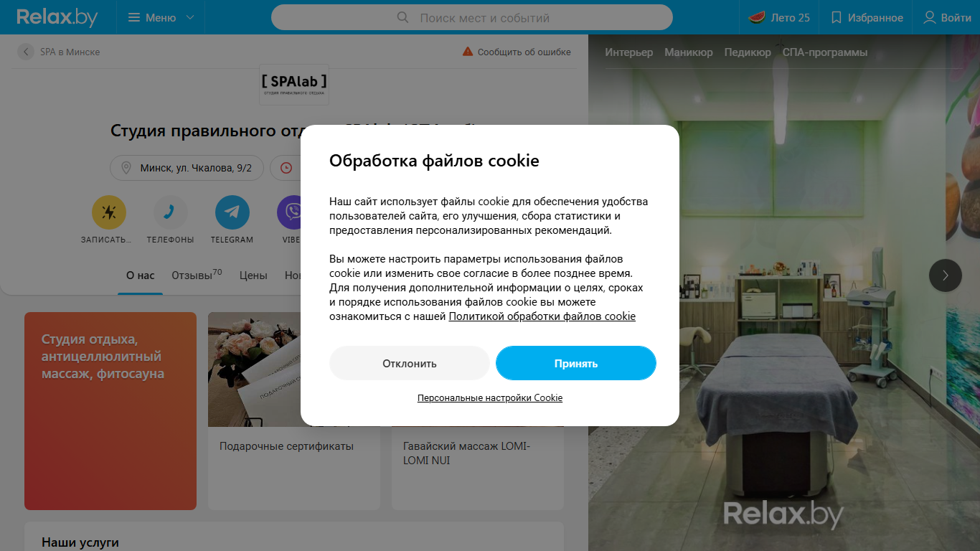Viewport: 980px width, 551px height.
Task: Click the bookmark Избранное icon in header
Action: coord(836,17)
